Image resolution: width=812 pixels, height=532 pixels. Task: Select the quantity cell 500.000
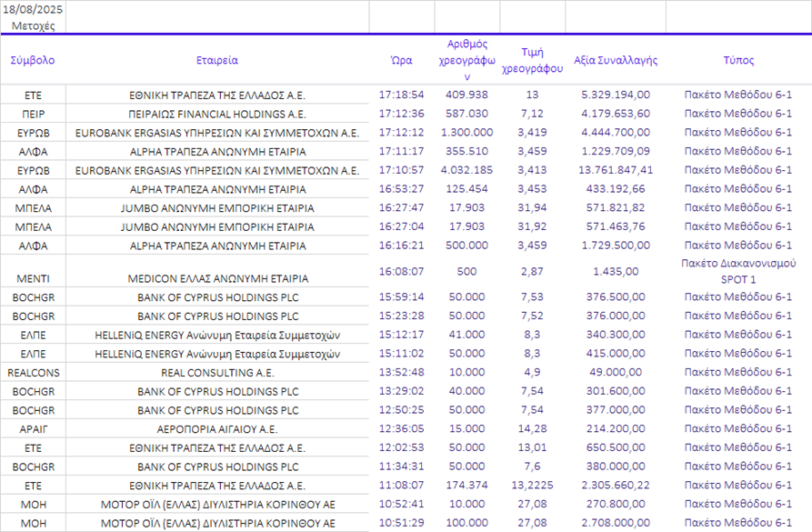click(466, 245)
